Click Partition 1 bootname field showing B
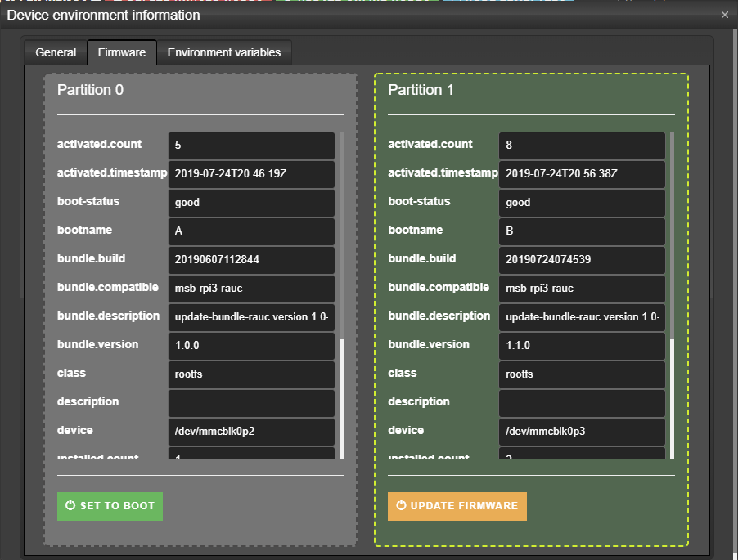 (582, 231)
